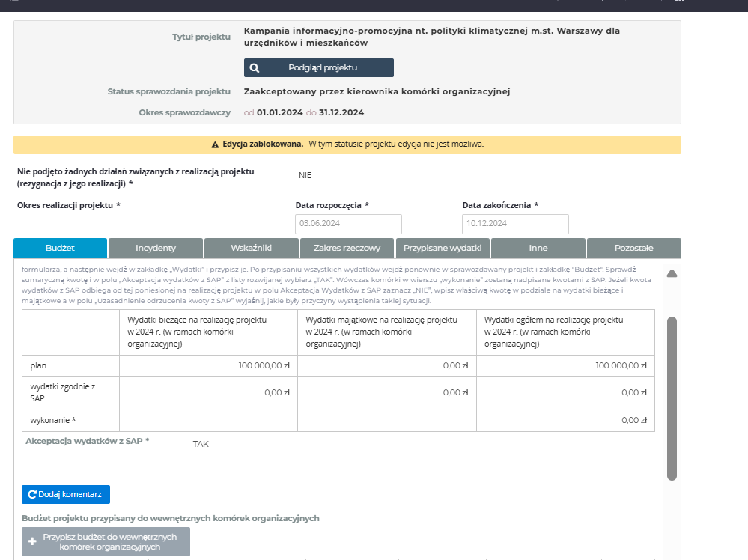Click the warning triangle beside Edycja zablokowana
The image size is (748, 560).
[215, 144]
